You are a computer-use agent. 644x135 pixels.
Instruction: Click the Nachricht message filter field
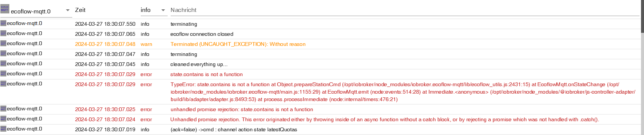pos(405,10)
